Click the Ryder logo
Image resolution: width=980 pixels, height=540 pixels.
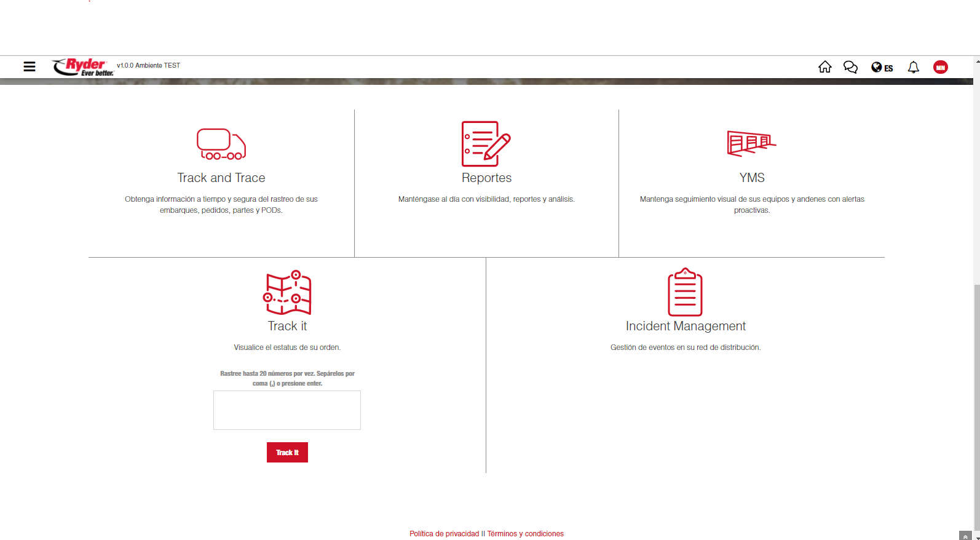point(83,67)
